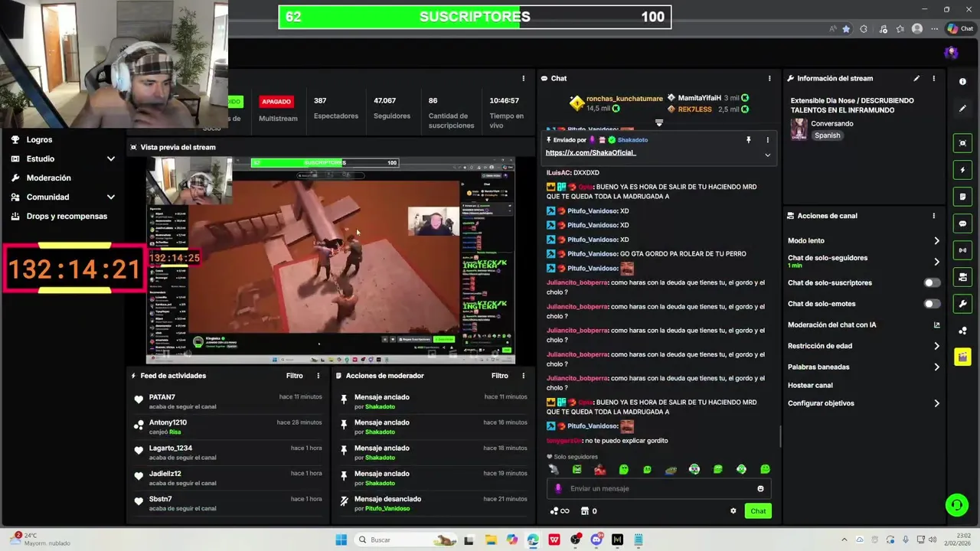This screenshot has height=551, width=980.
Task: Open chat settings gear icon
Action: point(733,511)
